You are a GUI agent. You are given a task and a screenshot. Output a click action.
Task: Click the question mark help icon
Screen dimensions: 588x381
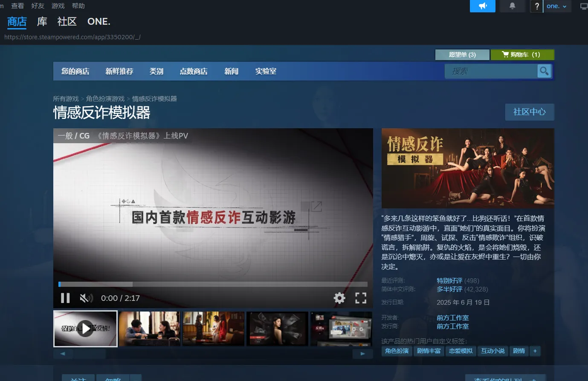pos(536,6)
